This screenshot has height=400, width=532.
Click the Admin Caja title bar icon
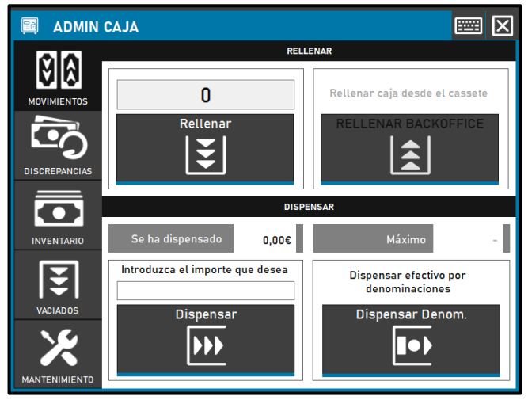coord(28,27)
